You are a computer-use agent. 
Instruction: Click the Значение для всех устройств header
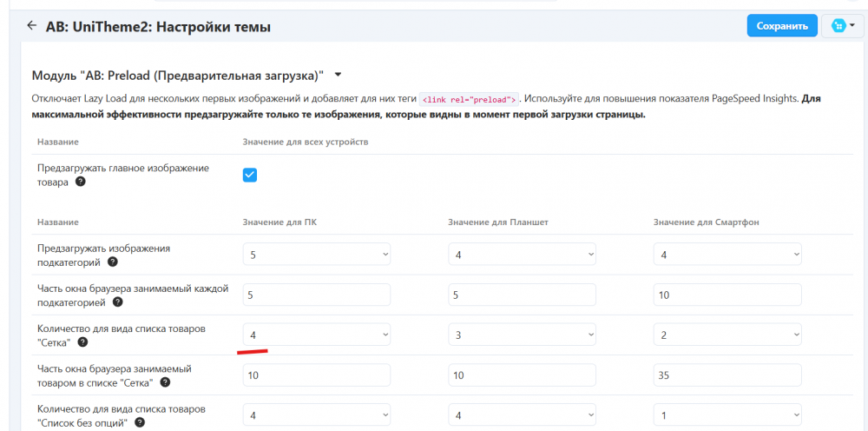306,142
